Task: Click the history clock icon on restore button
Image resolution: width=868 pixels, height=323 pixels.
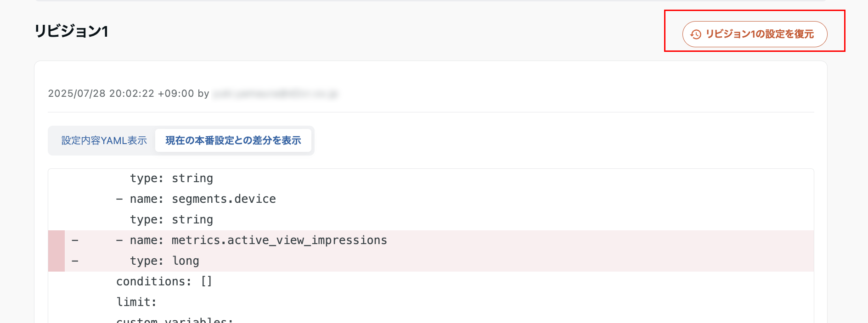Action: point(696,34)
